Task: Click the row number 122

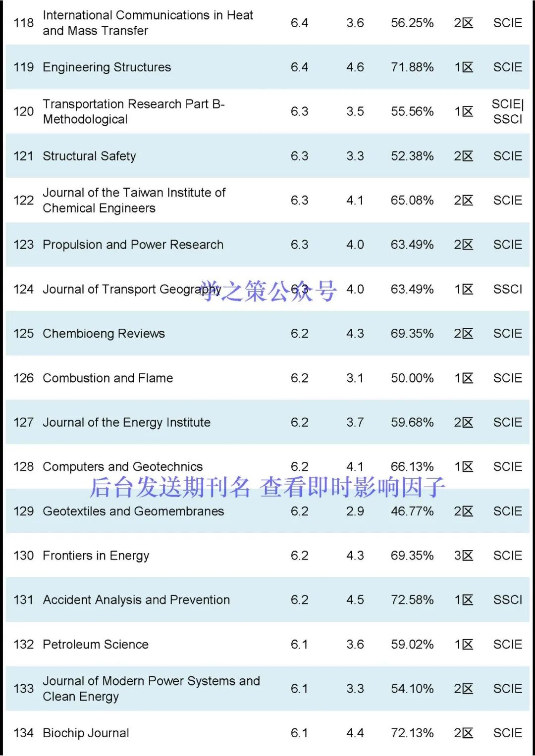Action: point(23,201)
